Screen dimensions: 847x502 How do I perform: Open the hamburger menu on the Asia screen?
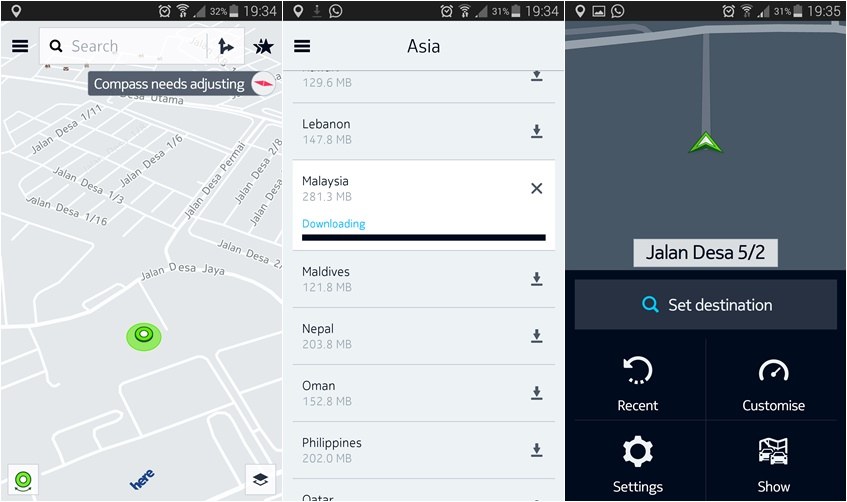point(302,46)
